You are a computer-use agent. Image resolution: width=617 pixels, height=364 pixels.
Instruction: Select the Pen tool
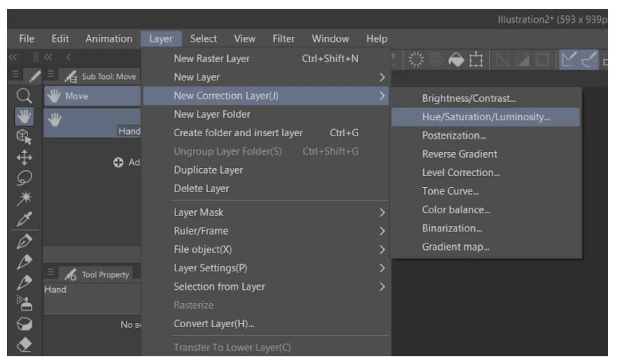[x=24, y=241]
